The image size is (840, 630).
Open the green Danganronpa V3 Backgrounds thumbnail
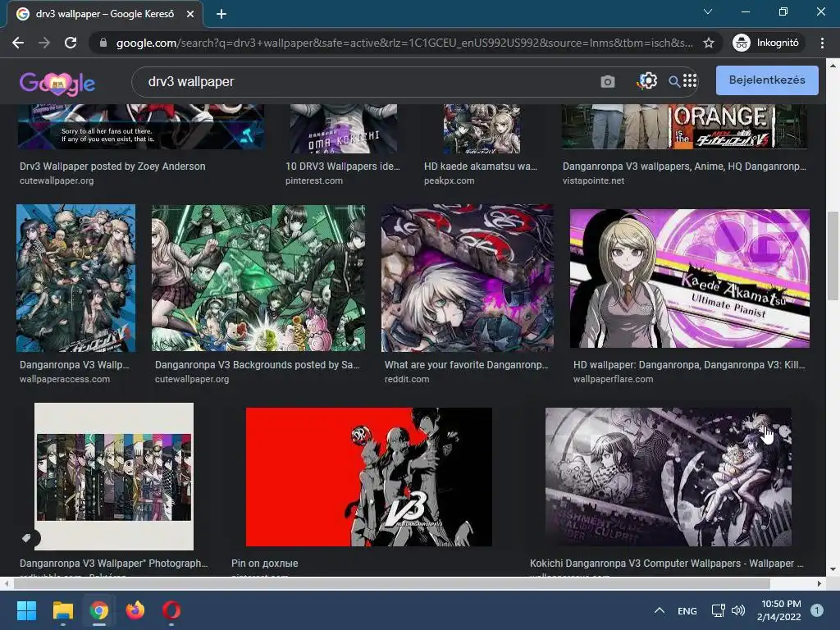[x=258, y=278]
